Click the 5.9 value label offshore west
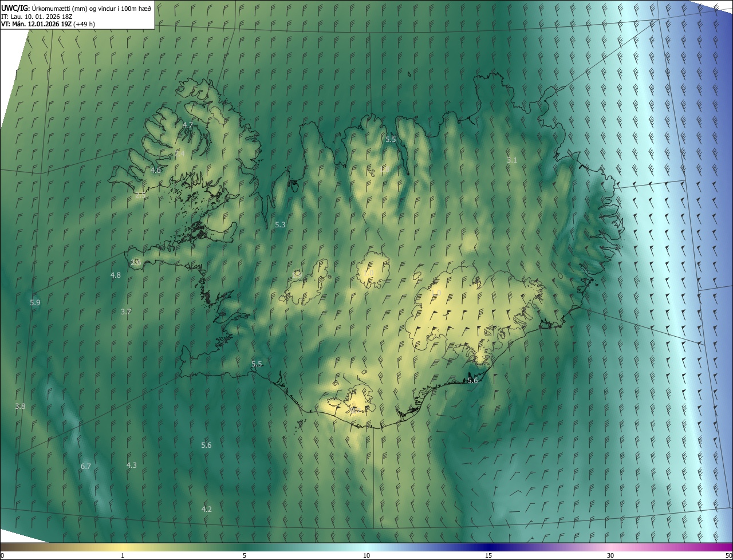The width and height of the screenshot is (733, 560). pos(35,302)
